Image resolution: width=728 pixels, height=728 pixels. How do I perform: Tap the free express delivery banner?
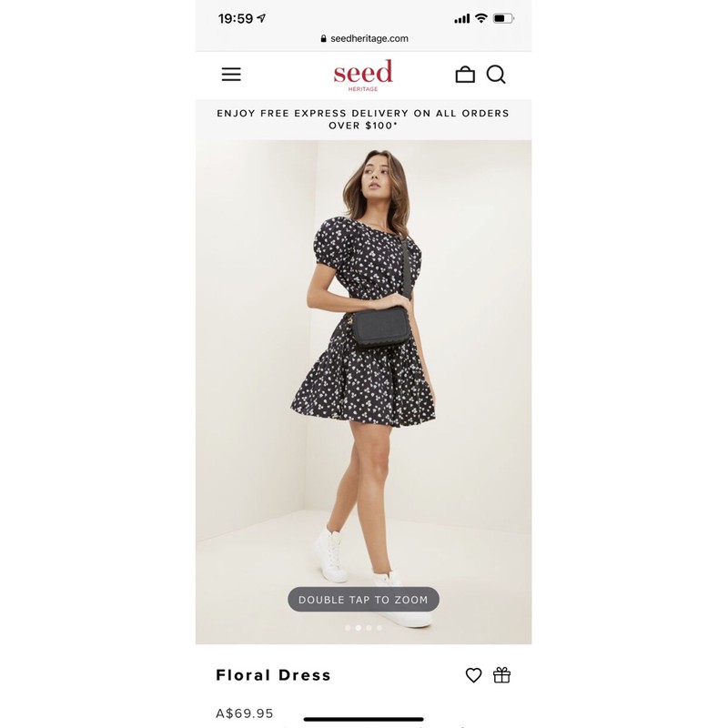click(x=363, y=119)
